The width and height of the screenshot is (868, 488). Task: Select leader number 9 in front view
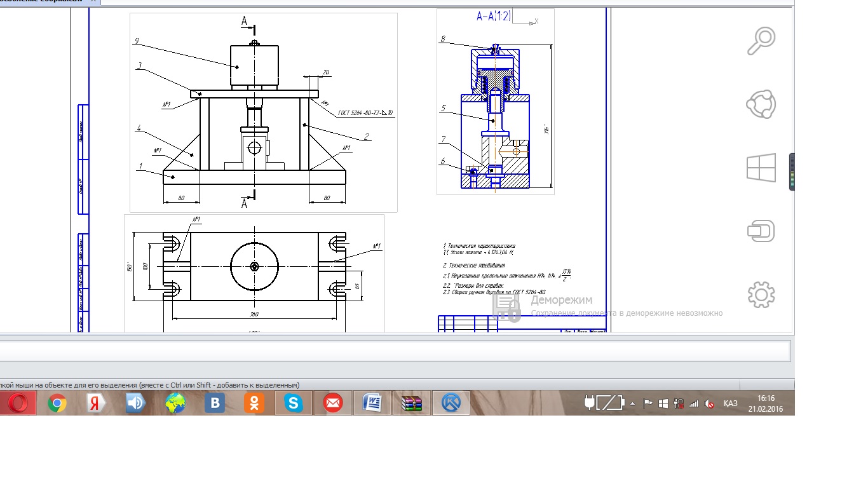136,42
